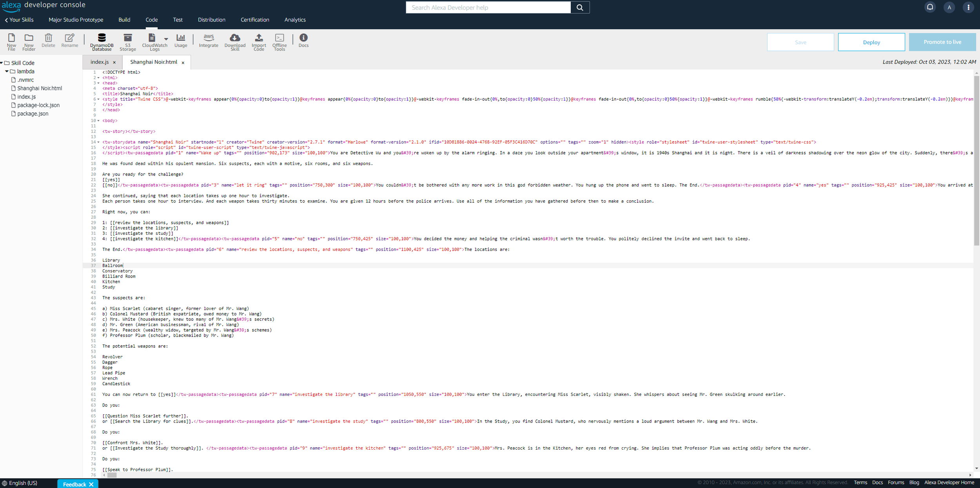Collapse the lambda folder
980x488 pixels.
pos(7,71)
